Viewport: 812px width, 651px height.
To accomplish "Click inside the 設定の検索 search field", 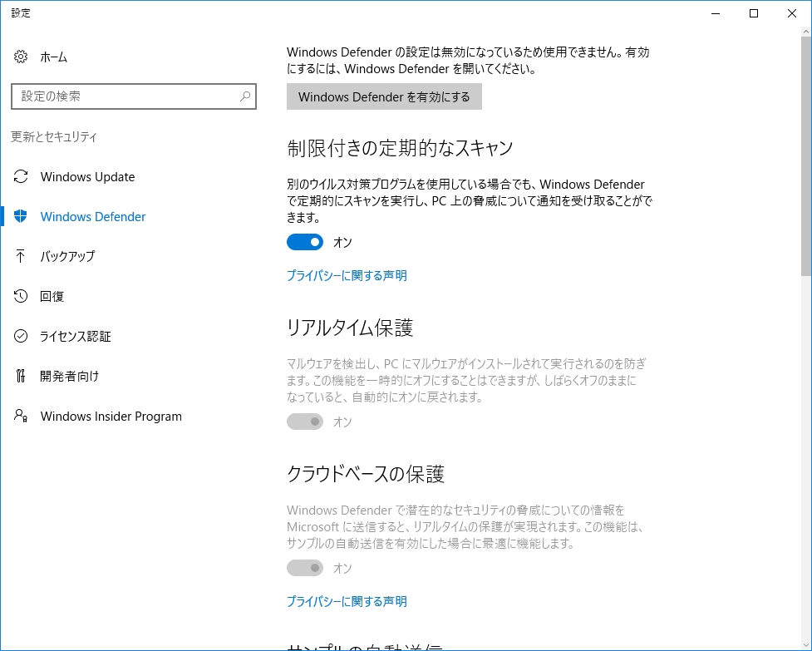I will [125, 96].
